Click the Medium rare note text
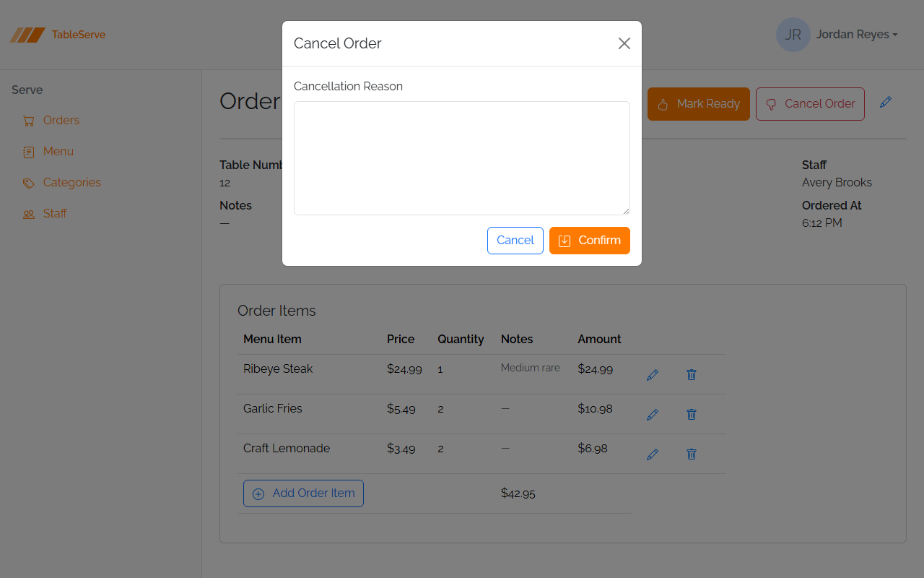The height and width of the screenshot is (578, 924). click(531, 368)
